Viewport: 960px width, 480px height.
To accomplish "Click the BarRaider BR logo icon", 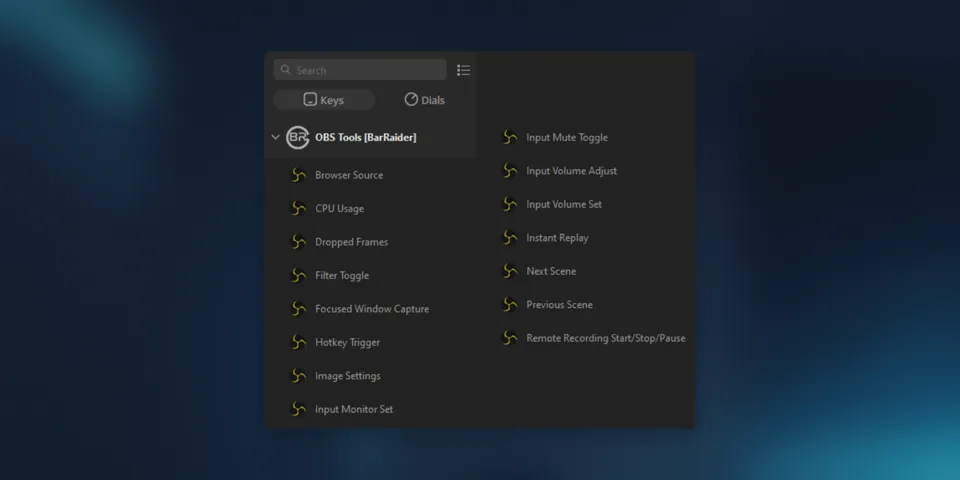I will [298, 137].
